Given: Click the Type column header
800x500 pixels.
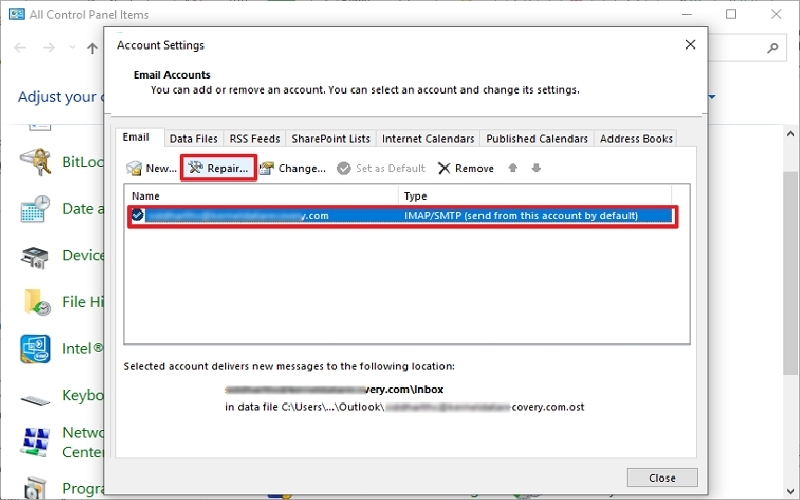Looking at the screenshot, I should tap(535, 196).
